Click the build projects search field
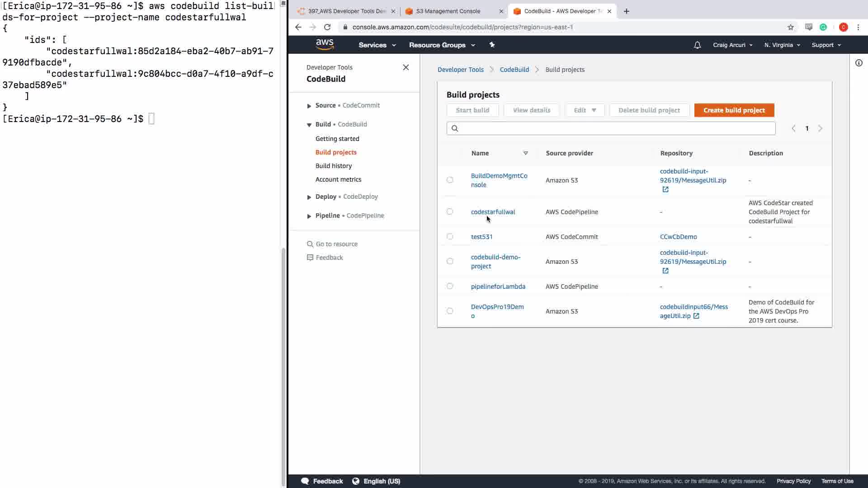 (x=615, y=129)
